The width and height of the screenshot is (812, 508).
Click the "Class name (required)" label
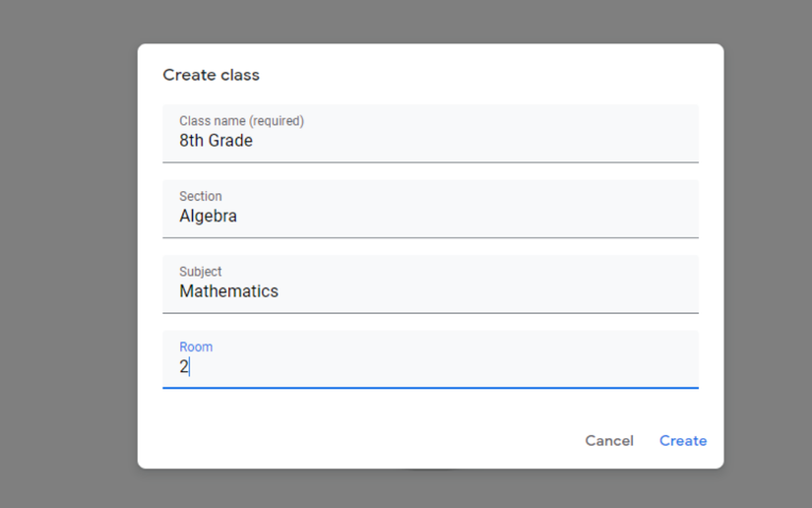click(x=241, y=121)
